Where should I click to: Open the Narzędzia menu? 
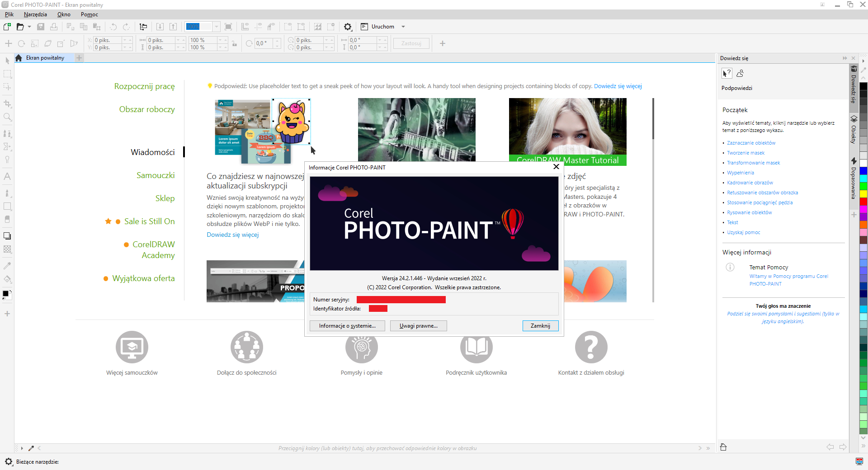click(x=35, y=14)
